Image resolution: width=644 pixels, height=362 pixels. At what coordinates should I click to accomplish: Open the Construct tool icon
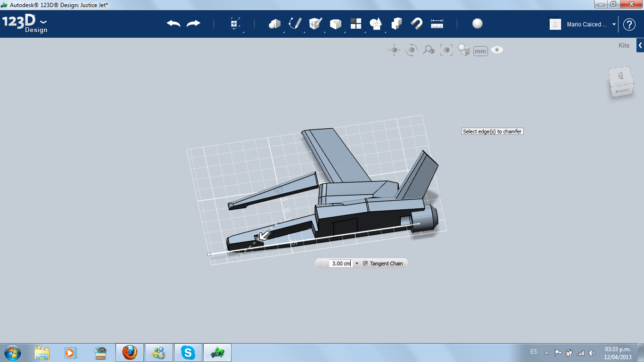pos(315,24)
